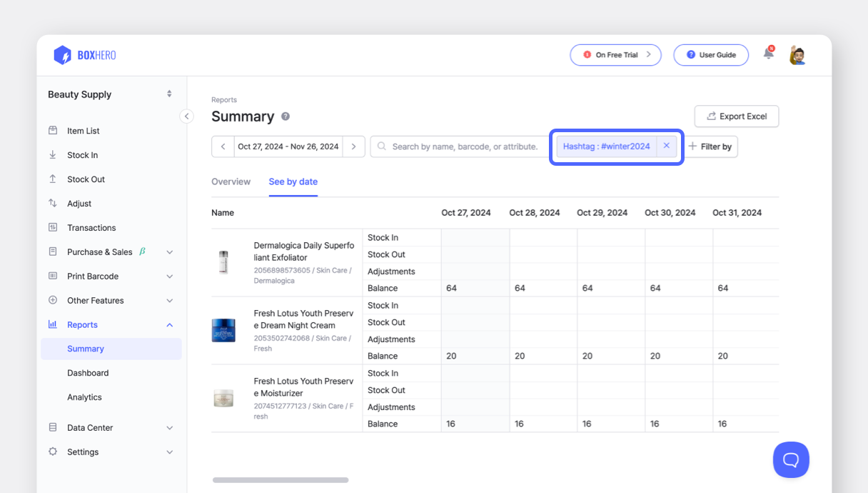Select the Item List icon in sidebar
868x493 pixels.
click(53, 130)
